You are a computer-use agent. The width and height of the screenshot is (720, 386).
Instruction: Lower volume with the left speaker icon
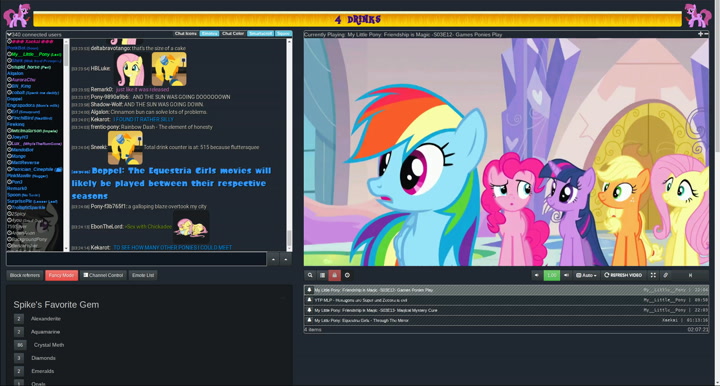click(x=536, y=275)
